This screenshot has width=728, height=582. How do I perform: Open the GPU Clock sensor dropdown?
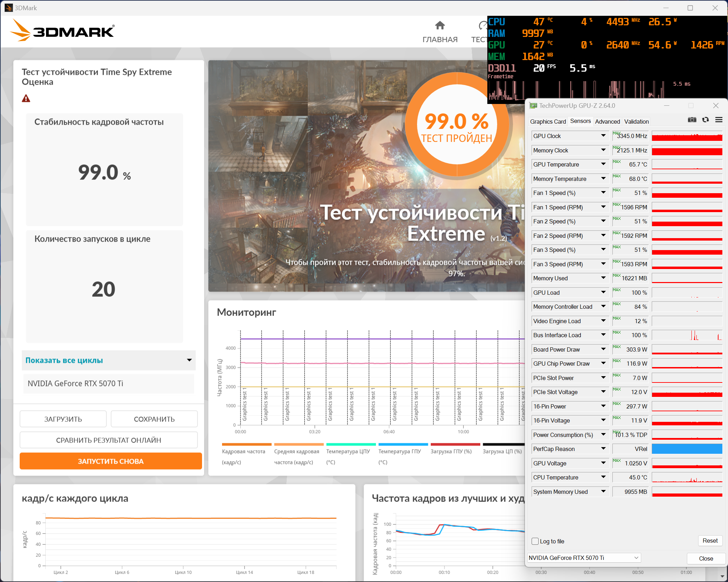[603, 136]
